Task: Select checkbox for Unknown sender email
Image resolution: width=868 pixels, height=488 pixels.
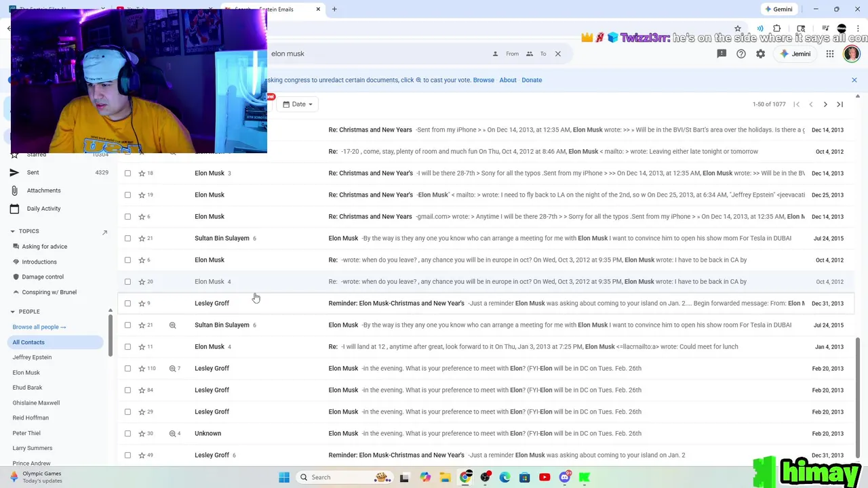Action: [x=127, y=433]
